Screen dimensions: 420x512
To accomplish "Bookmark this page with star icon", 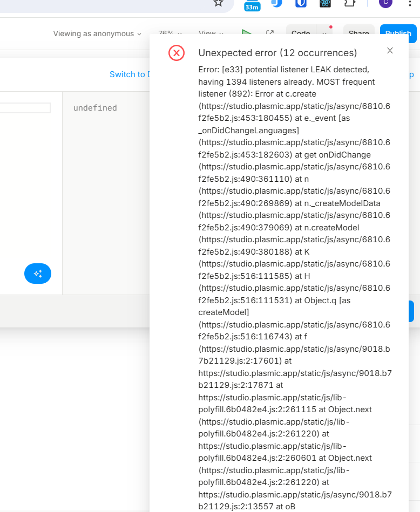I will coord(218,3).
